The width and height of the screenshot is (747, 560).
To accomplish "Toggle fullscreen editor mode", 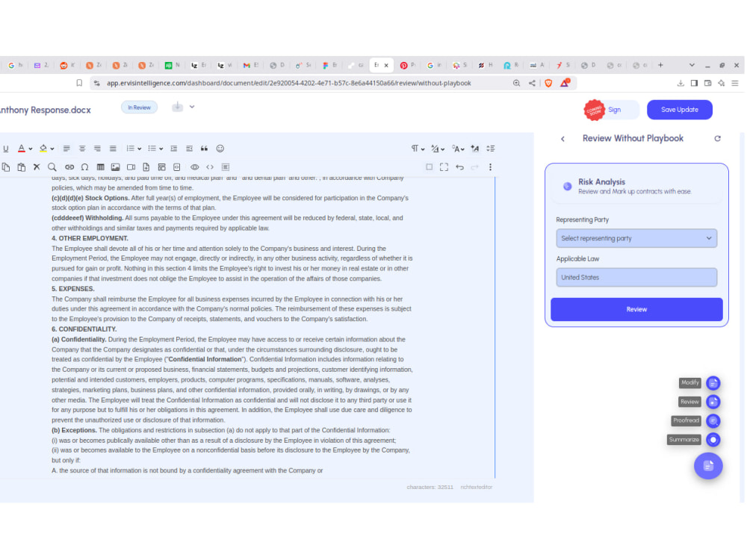I will click(x=444, y=167).
